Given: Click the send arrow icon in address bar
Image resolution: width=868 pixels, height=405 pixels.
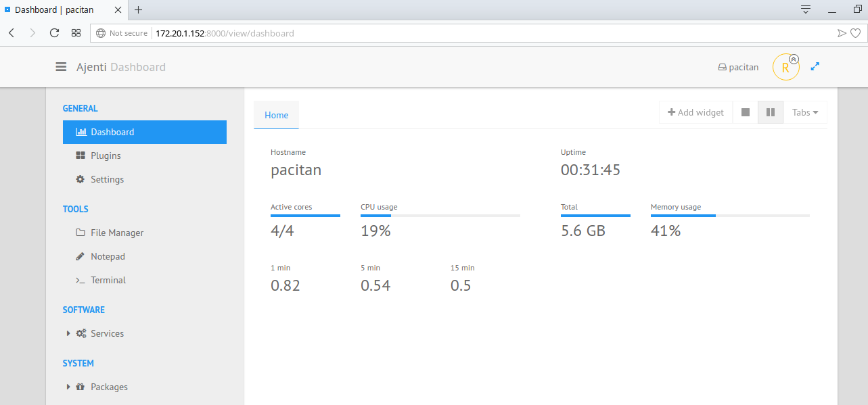Looking at the screenshot, I should [x=841, y=32].
